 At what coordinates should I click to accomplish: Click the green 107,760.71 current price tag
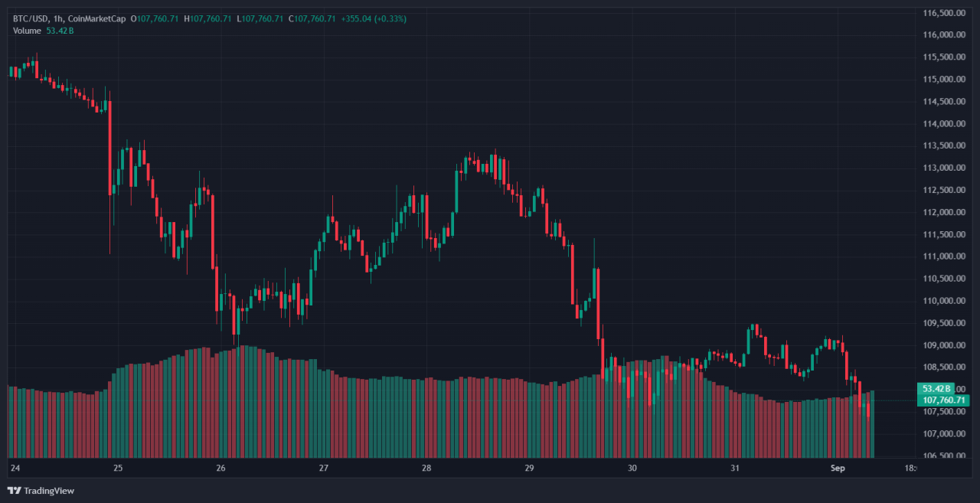click(945, 400)
